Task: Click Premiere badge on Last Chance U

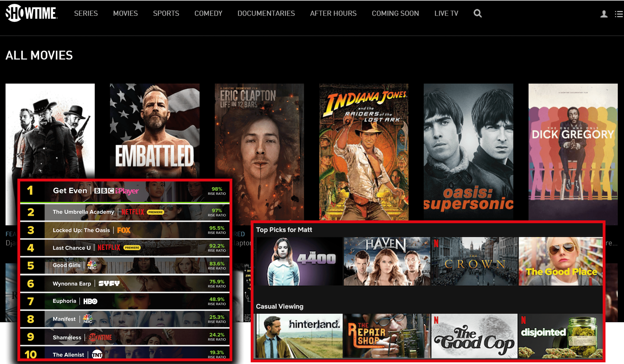Action: click(132, 248)
